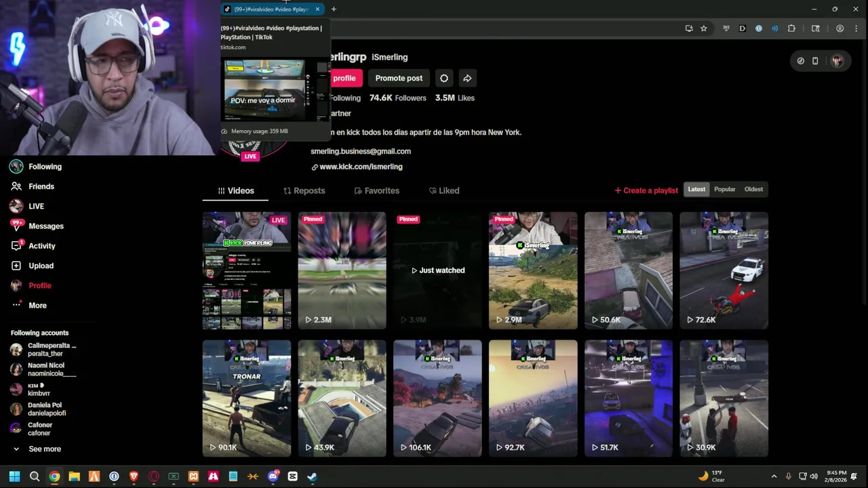Open Following feed in sidebar
Image resolution: width=868 pixels, height=488 pixels.
pyautogui.click(x=36, y=167)
